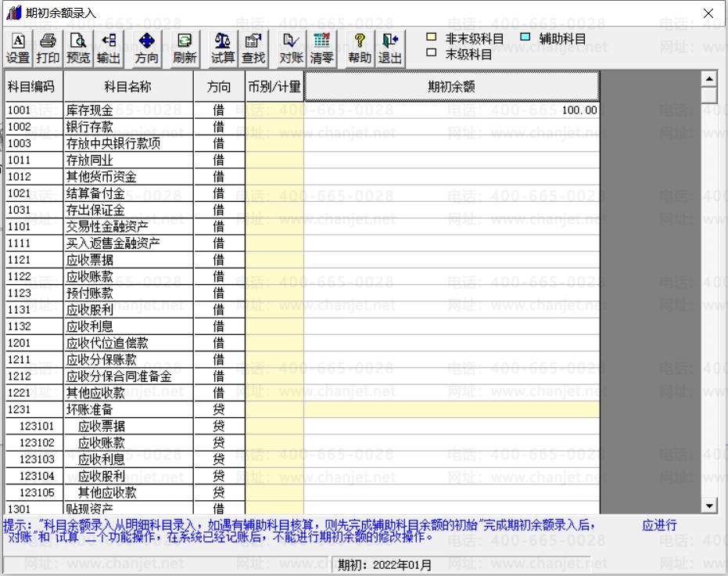Viewport: 728px width, 576px height.
Task: Open the 查找 search tool
Action: (x=253, y=49)
